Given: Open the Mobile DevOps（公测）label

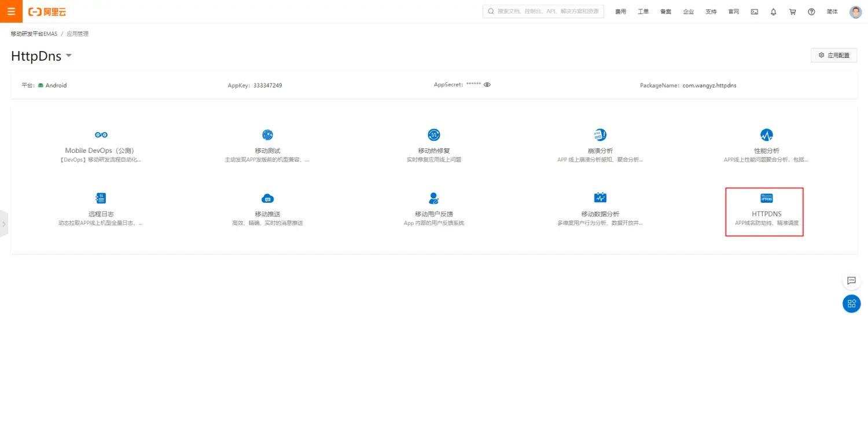Looking at the screenshot, I should pyautogui.click(x=101, y=151).
